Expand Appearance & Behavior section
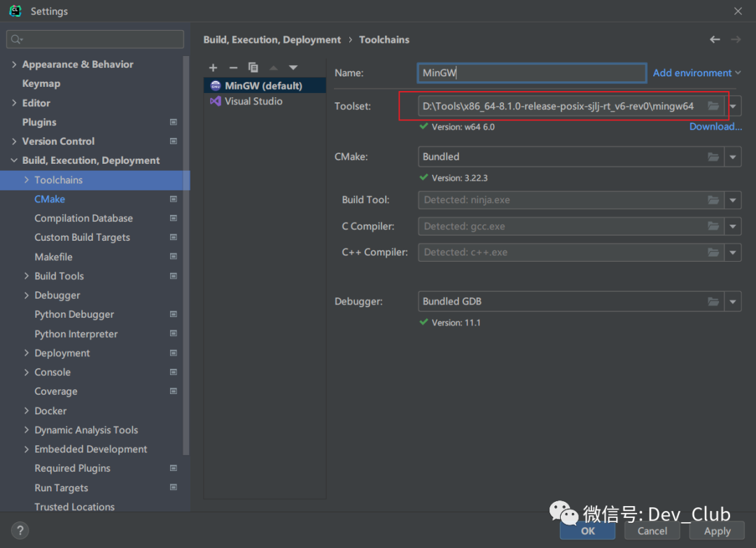 click(x=14, y=64)
